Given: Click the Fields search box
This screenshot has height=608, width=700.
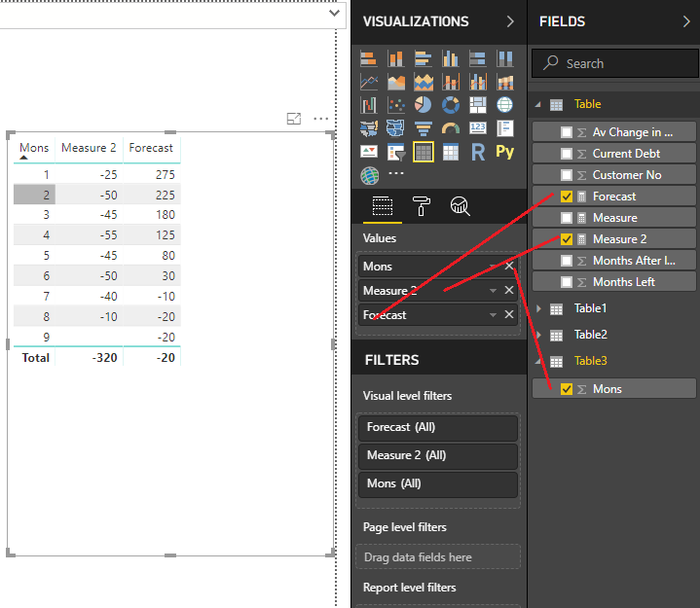Looking at the screenshot, I should pos(614,63).
